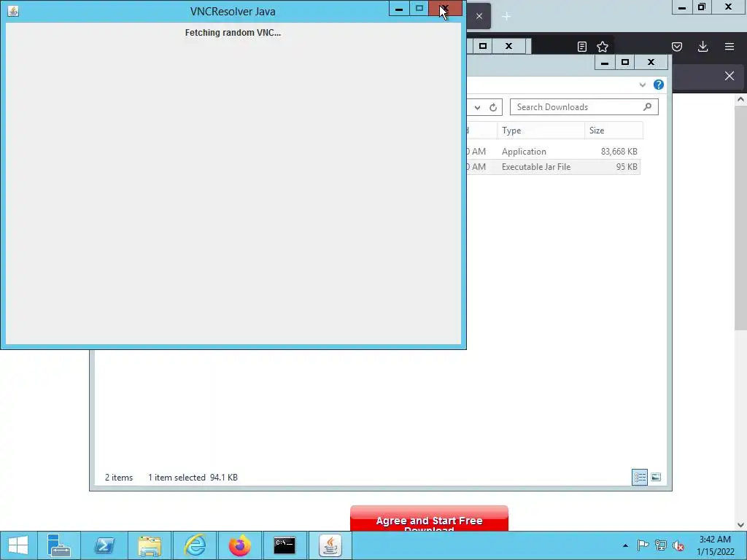The height and width of the screenshot is (560, 747).
Task: Sort files by the Size column
Action: point(614,131)
